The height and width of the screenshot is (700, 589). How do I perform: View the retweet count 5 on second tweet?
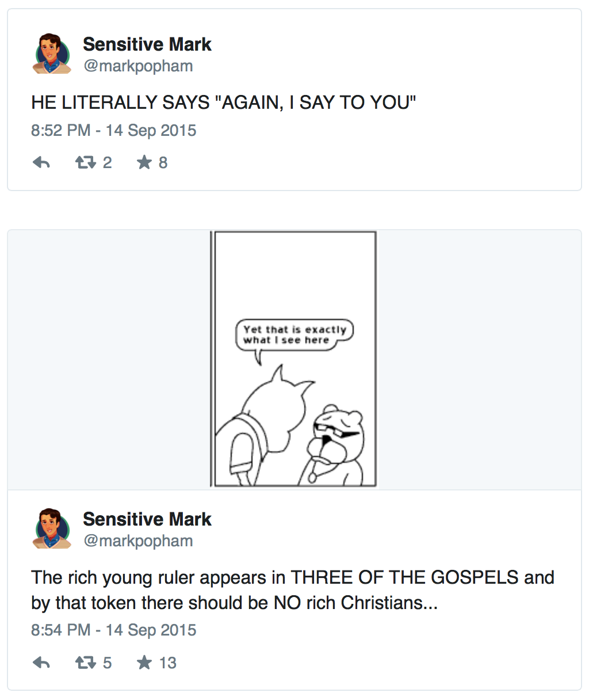tap(108, 663)
